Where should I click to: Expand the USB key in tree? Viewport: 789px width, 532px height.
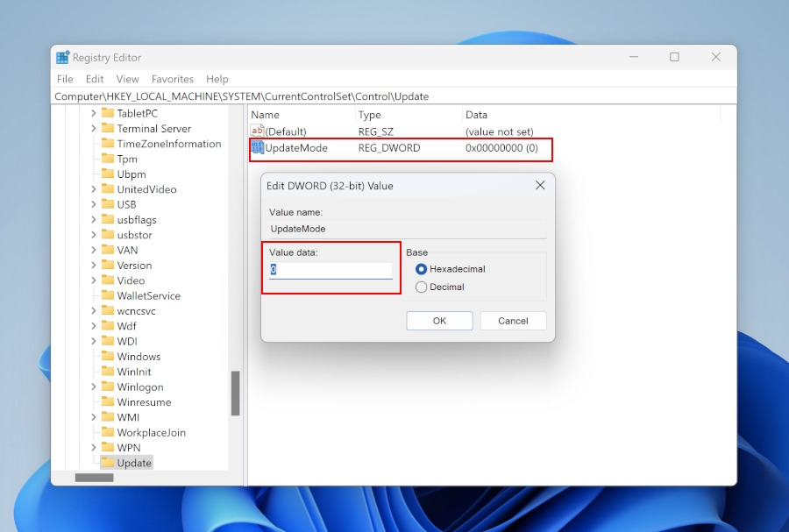click(94, 205)
